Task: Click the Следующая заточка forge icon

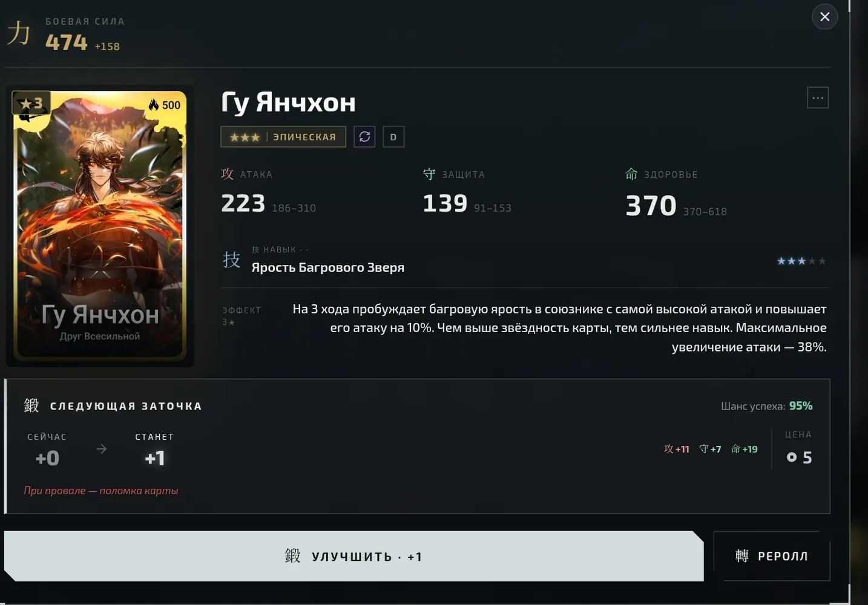Action: [x=31, y=405]
